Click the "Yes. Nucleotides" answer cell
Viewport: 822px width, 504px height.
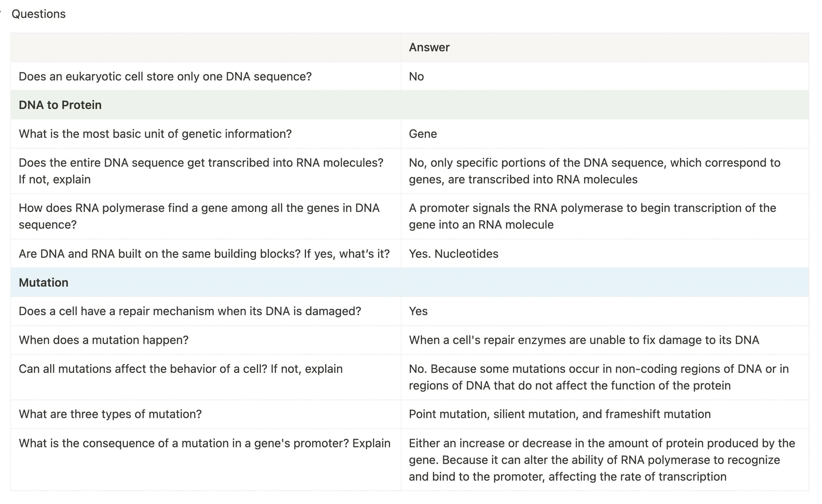tap(453, 254)
